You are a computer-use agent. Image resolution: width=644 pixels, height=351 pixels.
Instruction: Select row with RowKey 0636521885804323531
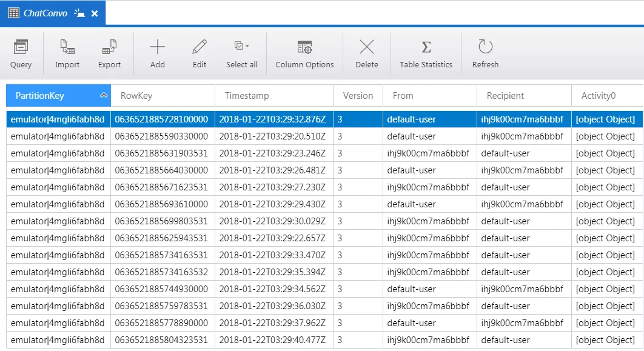pyautogui.click(x=324, y=340)
